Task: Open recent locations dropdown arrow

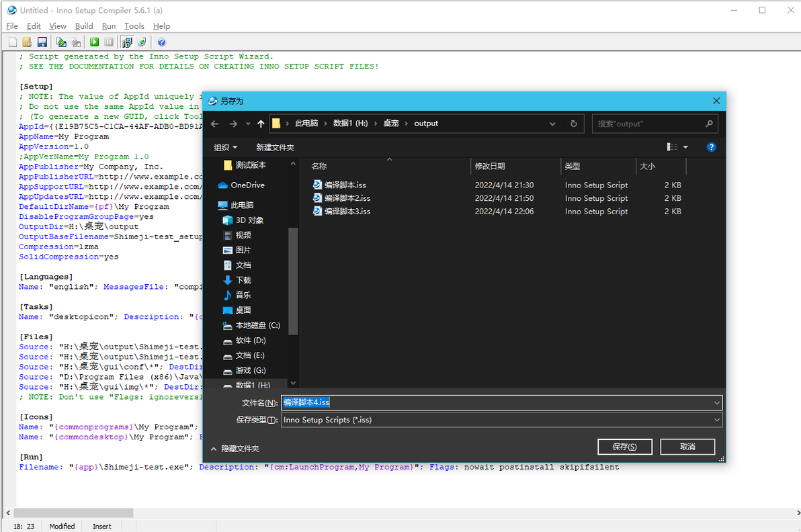Action: pos(248,124)
